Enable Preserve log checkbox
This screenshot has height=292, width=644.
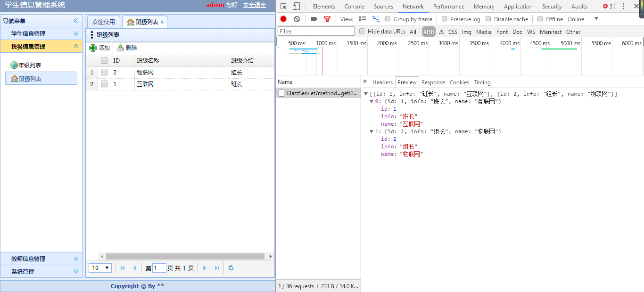click(x=444, y=19)
